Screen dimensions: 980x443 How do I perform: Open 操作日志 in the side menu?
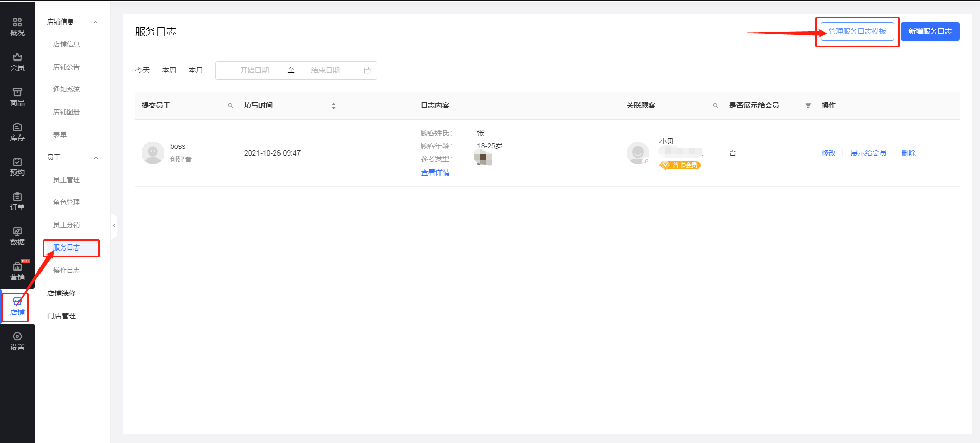[67, 270]
